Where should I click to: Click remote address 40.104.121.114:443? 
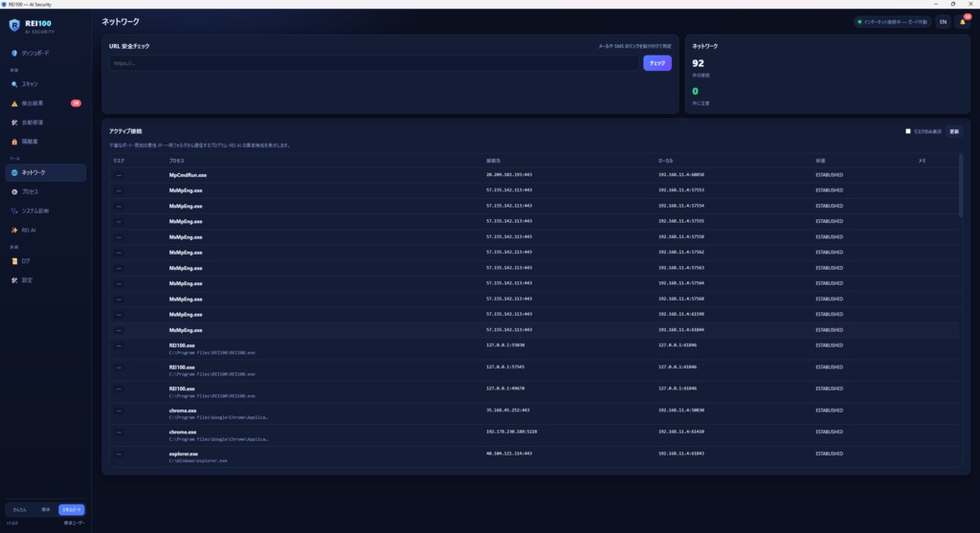pyautogui.click(x=509, y=454)
